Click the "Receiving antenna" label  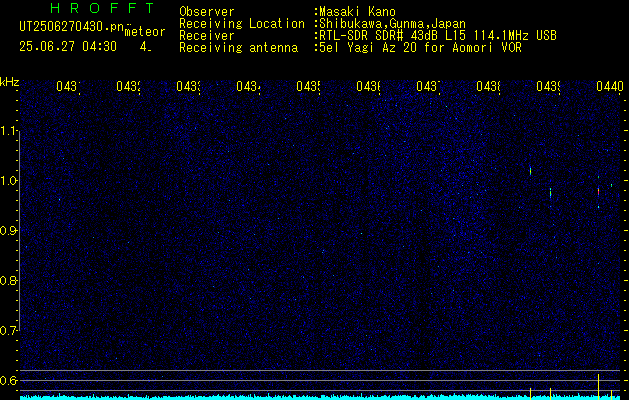pyautogui.click(x=238, y=48)
